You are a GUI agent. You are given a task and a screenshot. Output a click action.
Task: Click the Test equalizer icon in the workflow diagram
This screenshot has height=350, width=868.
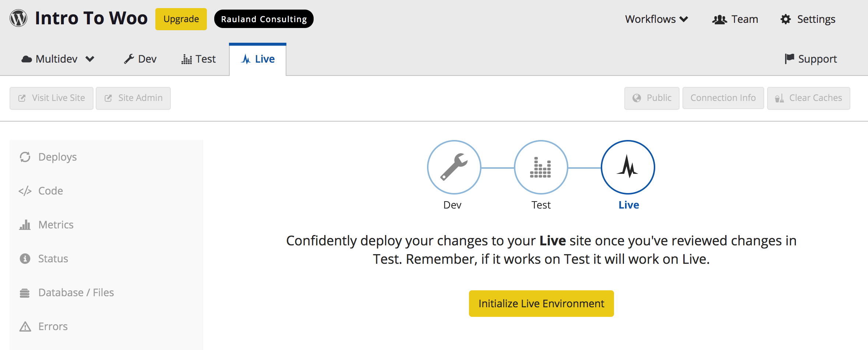[540, 167]
